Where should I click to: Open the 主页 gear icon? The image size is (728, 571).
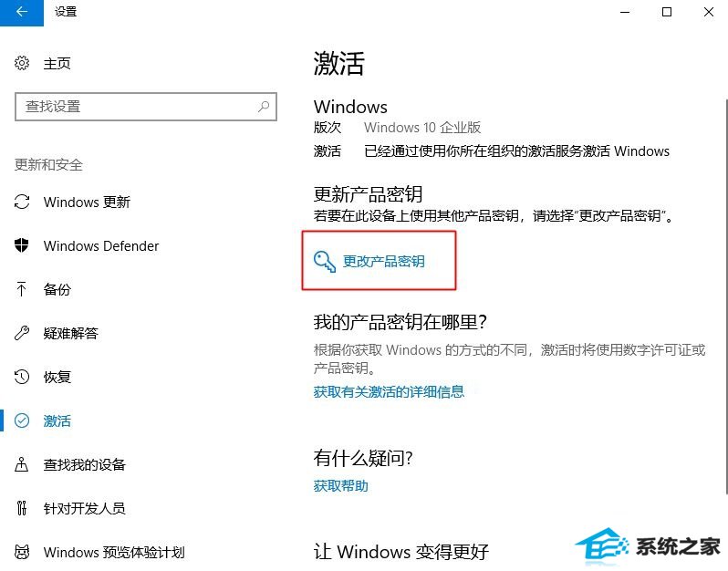[x=22, y=63]
